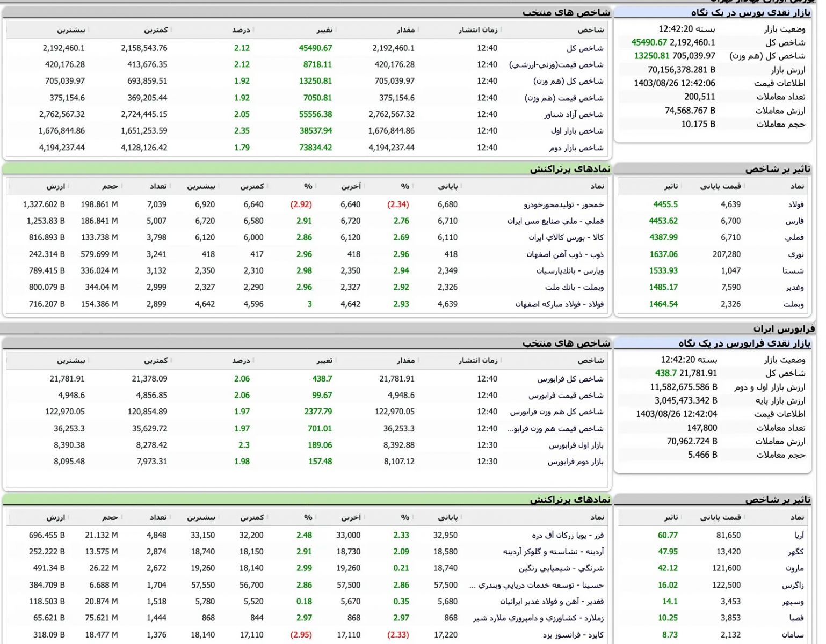
Task: Open the شاخص بازار دوم index row
Action: (306, 148)
